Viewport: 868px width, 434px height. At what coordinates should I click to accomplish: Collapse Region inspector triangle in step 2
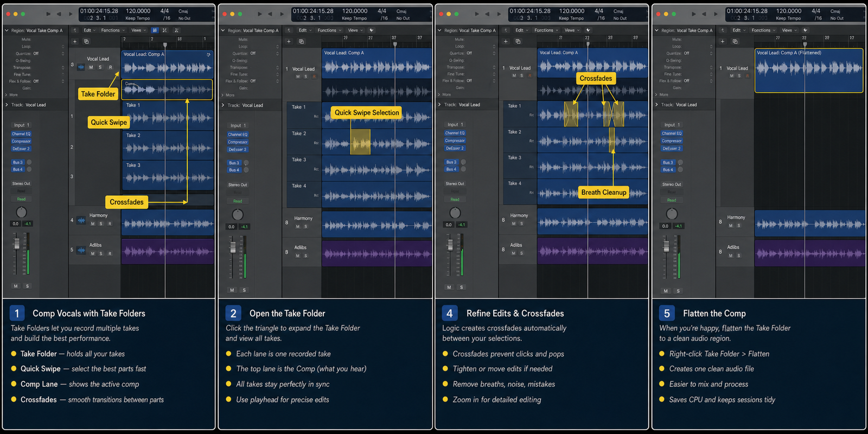(x=223, y=30)
